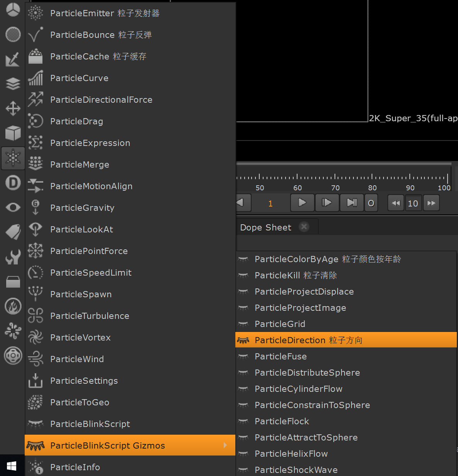Image resolution: width=458 pixels, height=476 pixels.
Task: Create a ParticleSpawn node
Action: (x=130, y=294)
